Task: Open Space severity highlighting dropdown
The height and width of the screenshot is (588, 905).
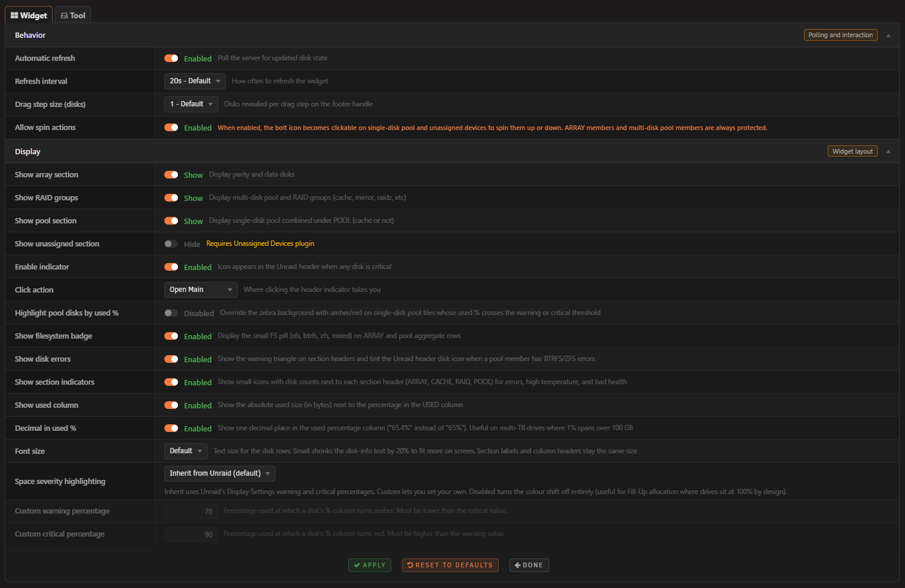Action: [x=219, y=473]
